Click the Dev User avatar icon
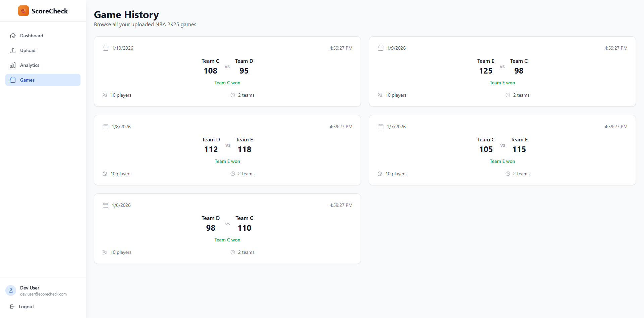 coord(11,290)
